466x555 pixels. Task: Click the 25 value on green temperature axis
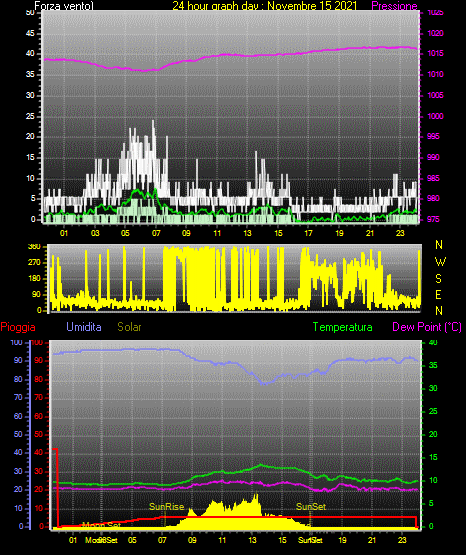pos(433,411)
